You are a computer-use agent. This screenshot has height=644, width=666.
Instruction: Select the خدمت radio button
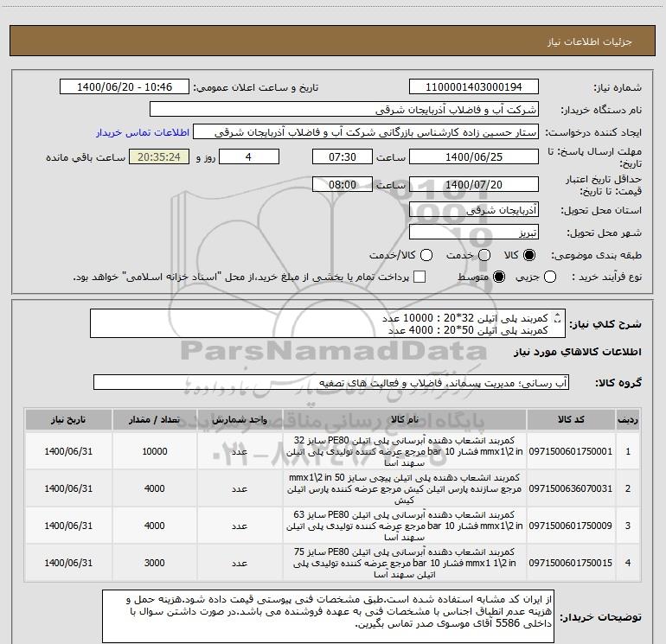(x=484, y=255)
